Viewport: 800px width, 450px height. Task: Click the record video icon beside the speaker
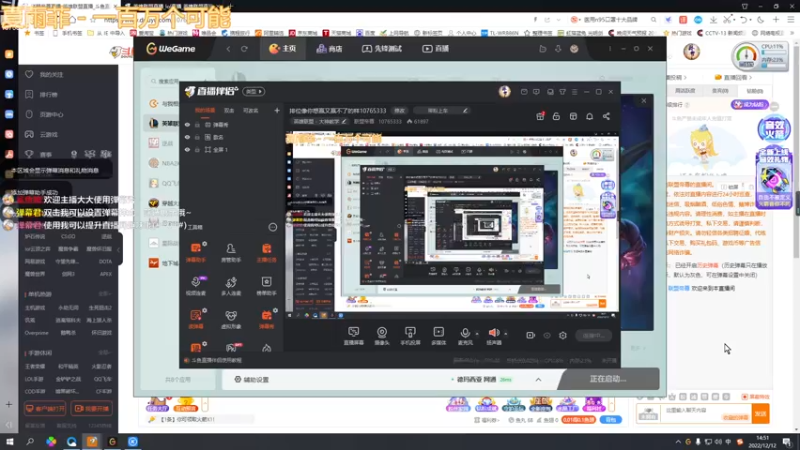pyautogui.click(x=531, y=335)
